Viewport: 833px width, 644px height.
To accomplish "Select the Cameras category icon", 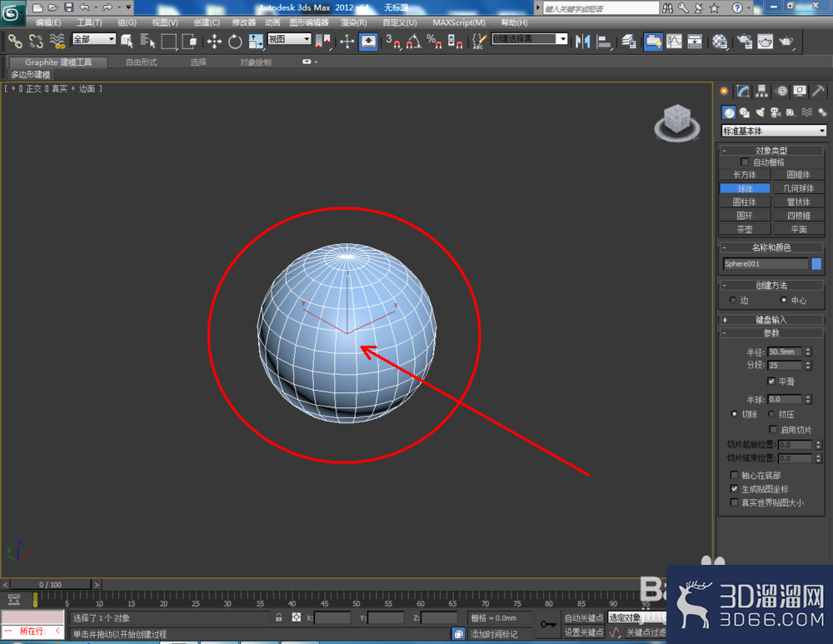I will tap(776, 112).
